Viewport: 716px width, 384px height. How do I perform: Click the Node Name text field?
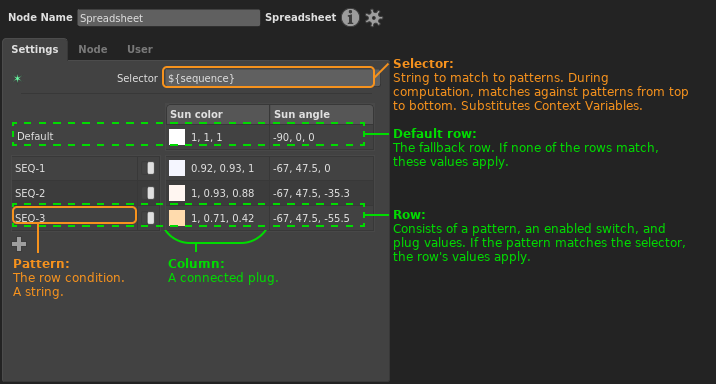(168, 18)
